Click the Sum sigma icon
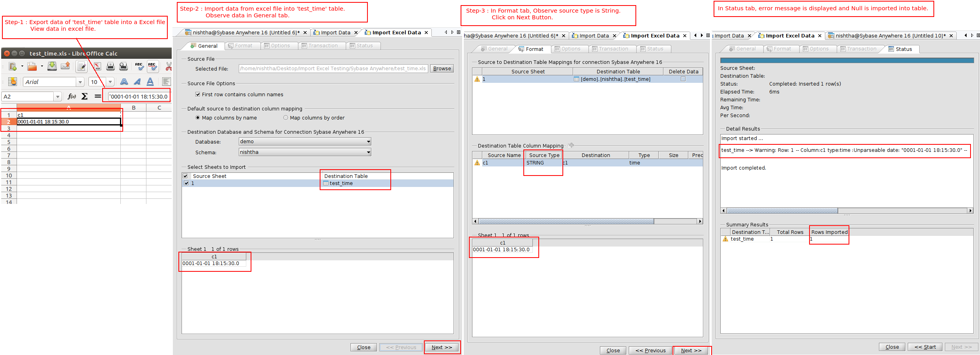Screen dimensions: 980x355 [x=84, y=96]
